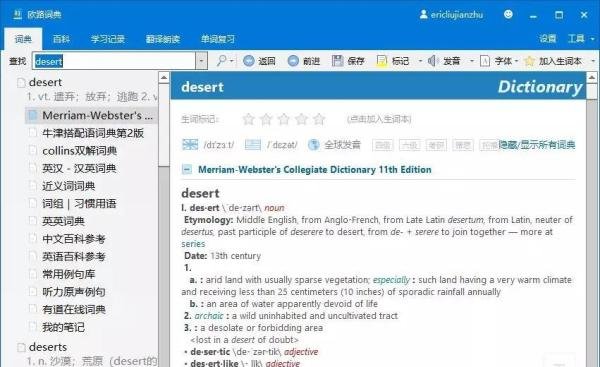The image size is (600, 367).
Task: Select 词组 | 习惯用语 in the list
Action: tap(79, 204)
